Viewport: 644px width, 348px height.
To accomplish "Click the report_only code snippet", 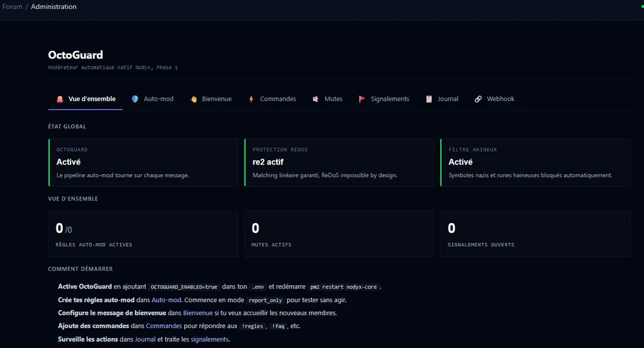I will coord(265,300).
